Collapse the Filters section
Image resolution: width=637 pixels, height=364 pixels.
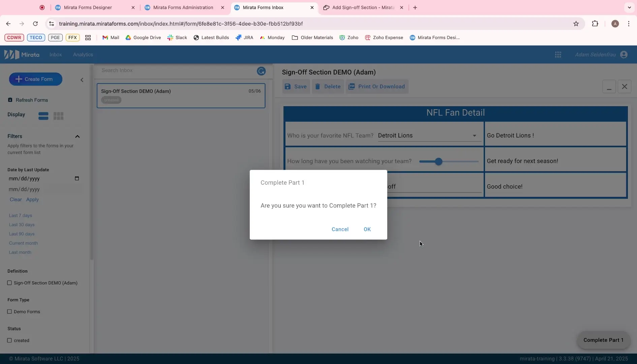(78, 136)
